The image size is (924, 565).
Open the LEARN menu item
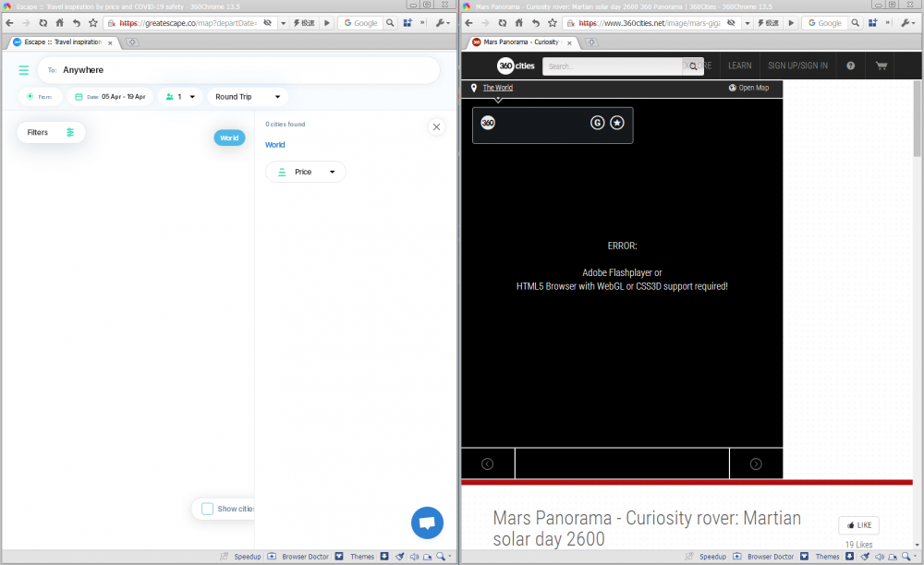click(739, 66)
